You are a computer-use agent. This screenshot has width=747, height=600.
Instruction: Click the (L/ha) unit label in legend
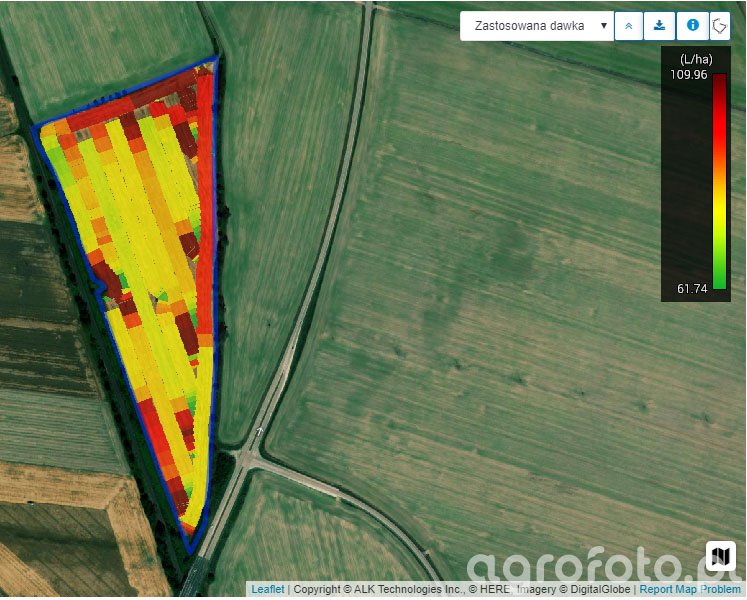(695, 59)
